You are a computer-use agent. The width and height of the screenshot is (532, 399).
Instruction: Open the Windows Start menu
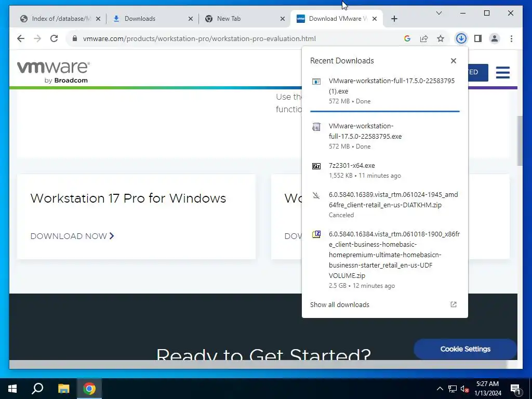coord(12,389)
